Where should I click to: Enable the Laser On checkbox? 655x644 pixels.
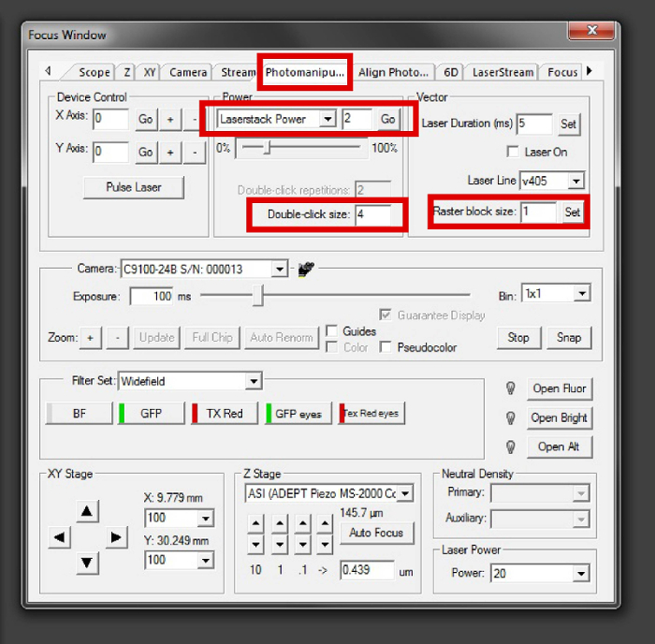pyautogui.click(x=512, y=152)
